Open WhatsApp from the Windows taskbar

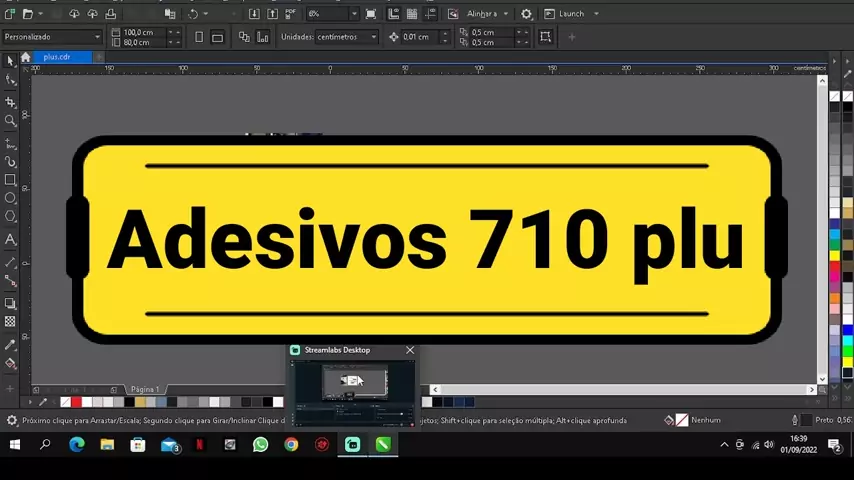260,445
